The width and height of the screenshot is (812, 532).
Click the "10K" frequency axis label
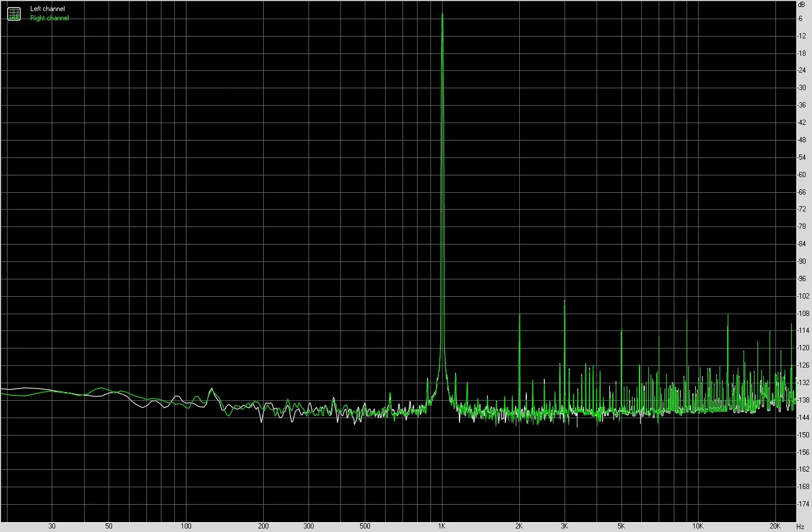point(699,526)
